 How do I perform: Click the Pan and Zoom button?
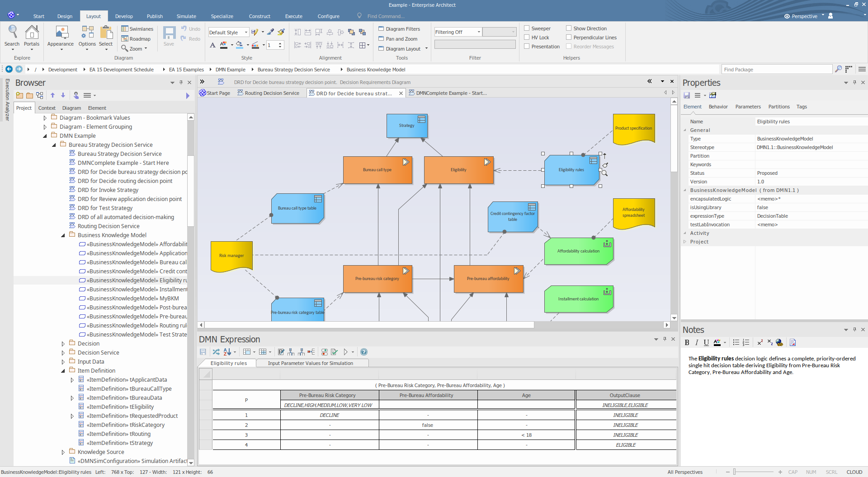[398, 39]
